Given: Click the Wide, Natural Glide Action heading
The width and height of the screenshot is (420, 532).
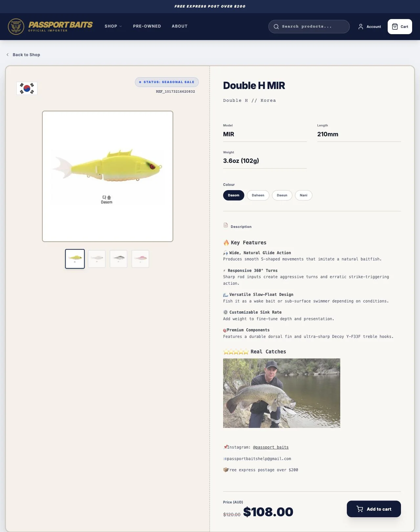Looking at the screenshot, I should pyautogui.click(x=260, y=253).
